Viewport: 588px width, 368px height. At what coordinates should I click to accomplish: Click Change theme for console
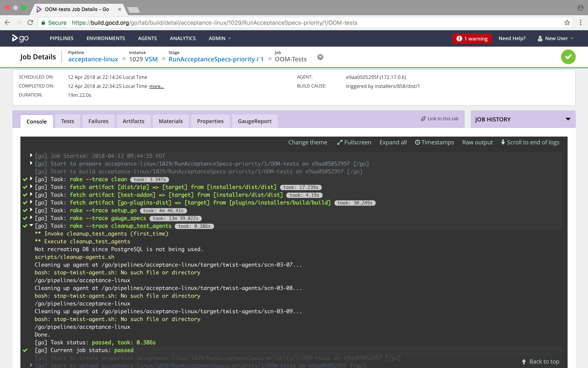pyautogui.click(x=308, y=142)
